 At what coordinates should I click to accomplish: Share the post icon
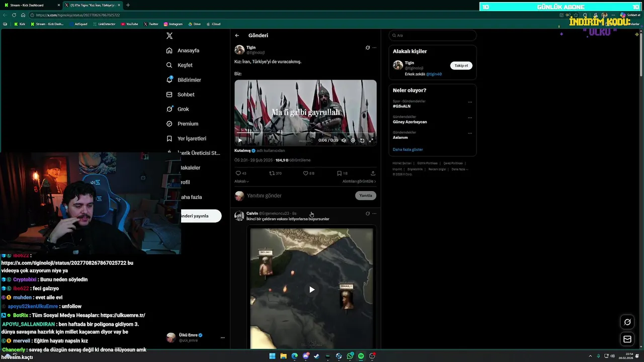click(373, 173)
